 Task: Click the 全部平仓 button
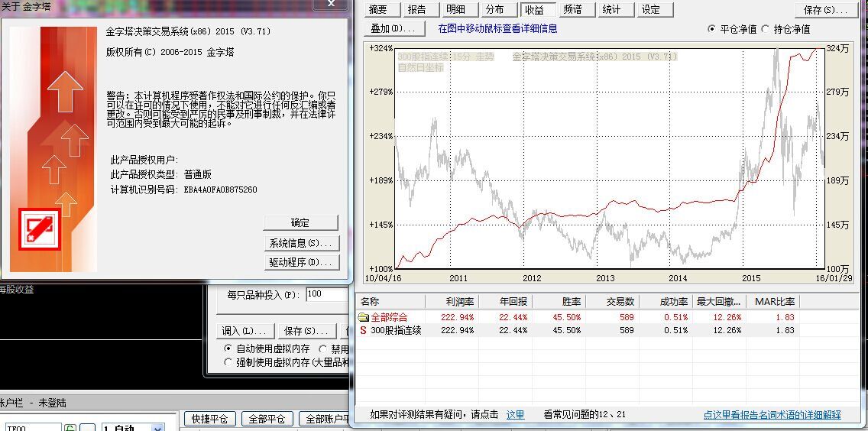(x=267, y=419)
